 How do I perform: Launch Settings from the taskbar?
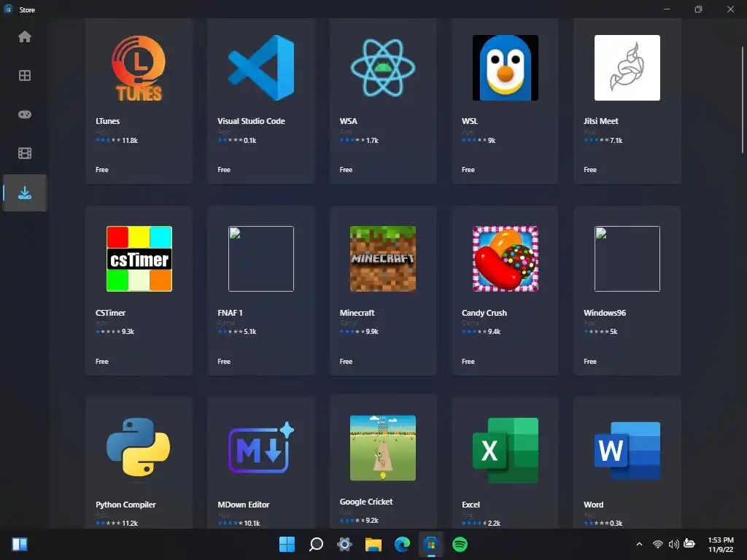point(344,544)
